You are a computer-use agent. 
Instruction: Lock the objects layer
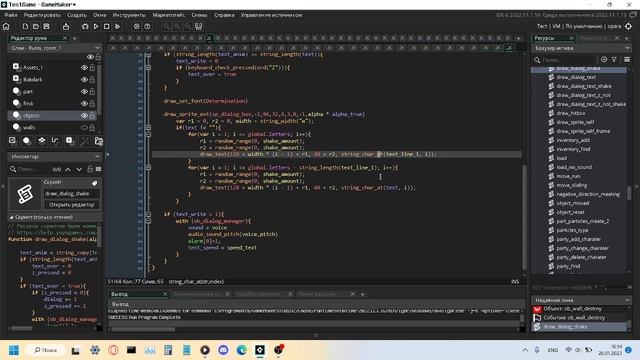point(93,116)
